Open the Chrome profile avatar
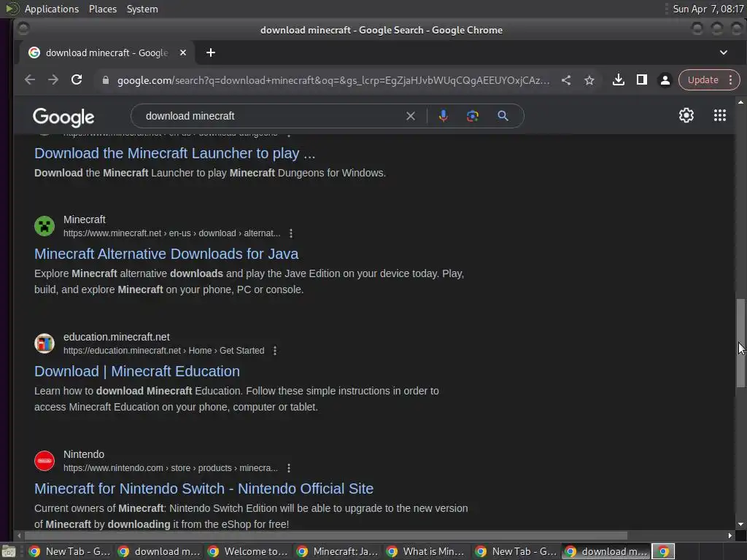This screenshot has height=560, width=747. [665, 80]
